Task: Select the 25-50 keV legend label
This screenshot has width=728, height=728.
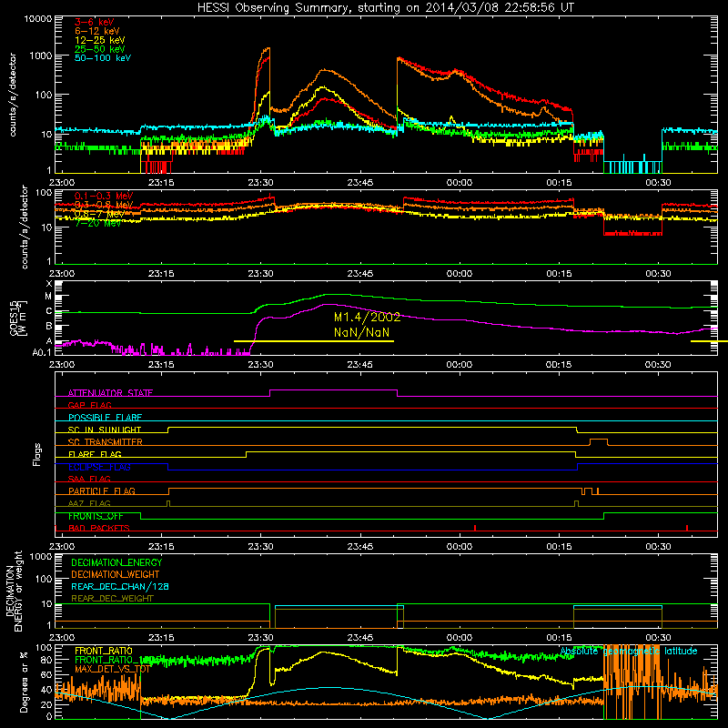Action: 100,49
